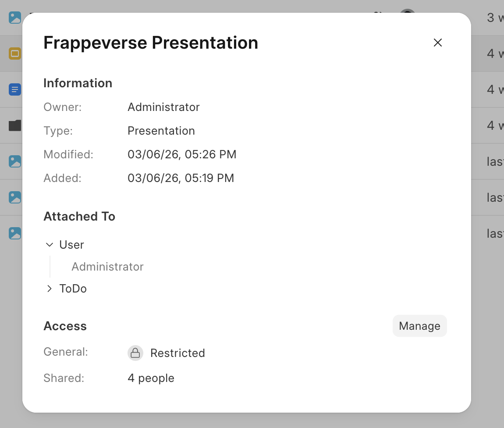The width and height of the screenshot is (504, 428).
Task: Click the ToDo label in Attached To
Action: tap(73, 289)
